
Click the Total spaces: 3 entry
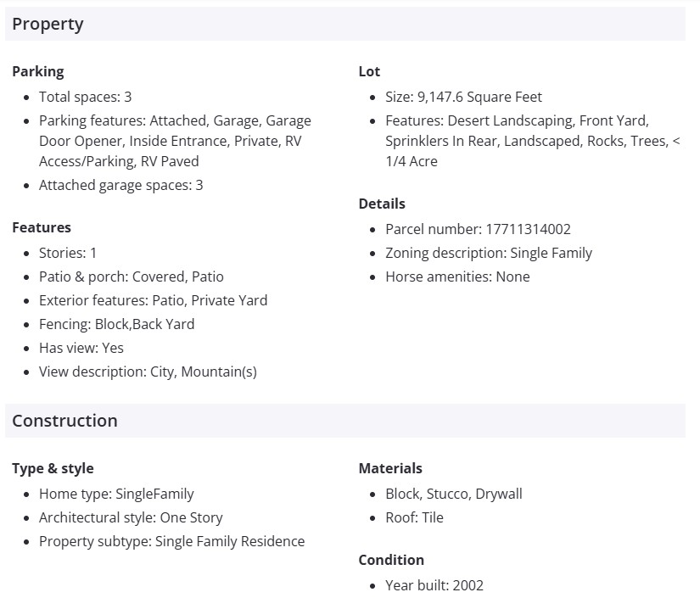coord(85,97)
